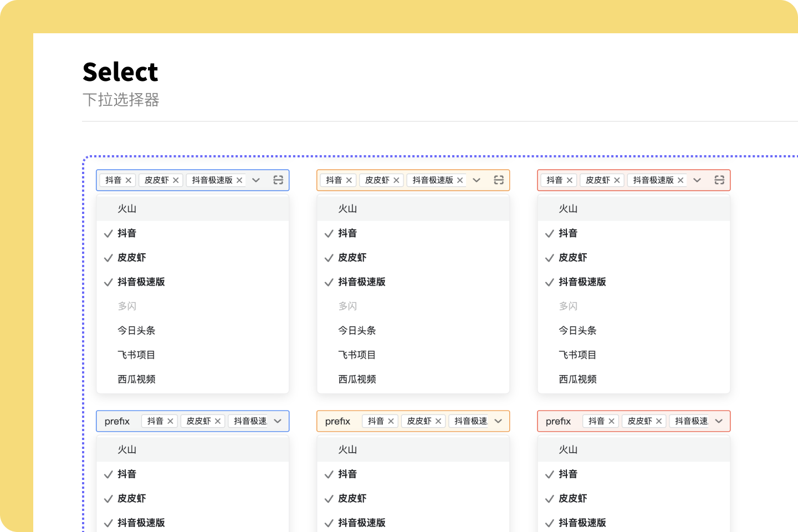Choose 西瓜视频 under red select without prefix
798x532 pixels.
[634, 380]
